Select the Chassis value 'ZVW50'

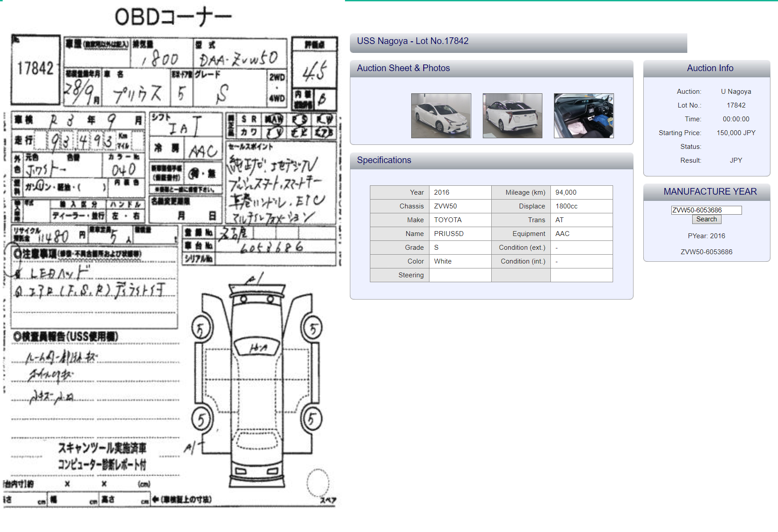(x=445, y=206)
